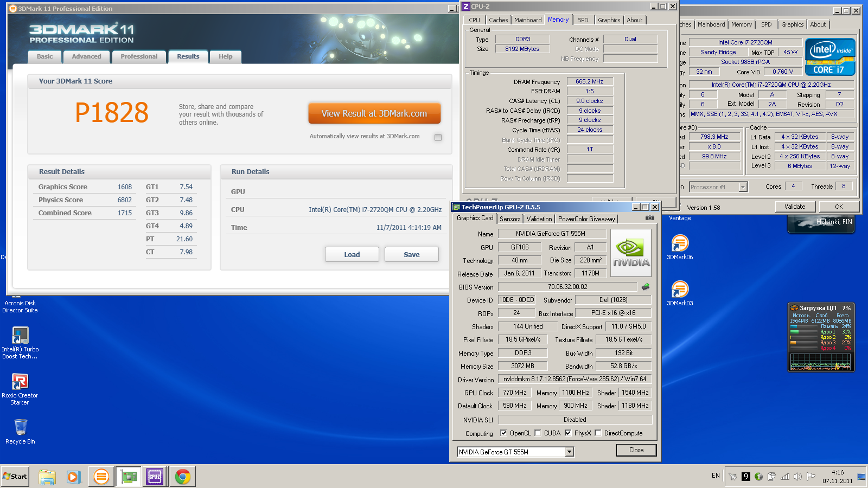
Task: Switch to GPU-Z taskbar button
Action: (129, 477)
